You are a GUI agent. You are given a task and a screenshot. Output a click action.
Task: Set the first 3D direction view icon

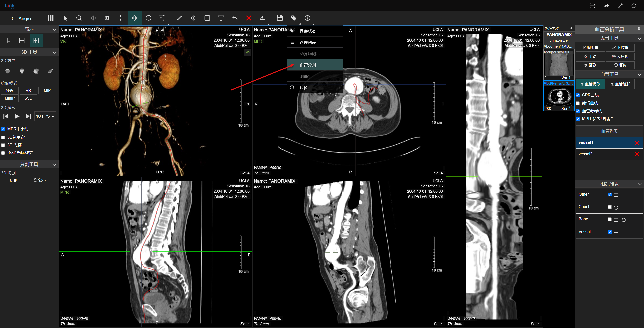click(x=8, y=71)
